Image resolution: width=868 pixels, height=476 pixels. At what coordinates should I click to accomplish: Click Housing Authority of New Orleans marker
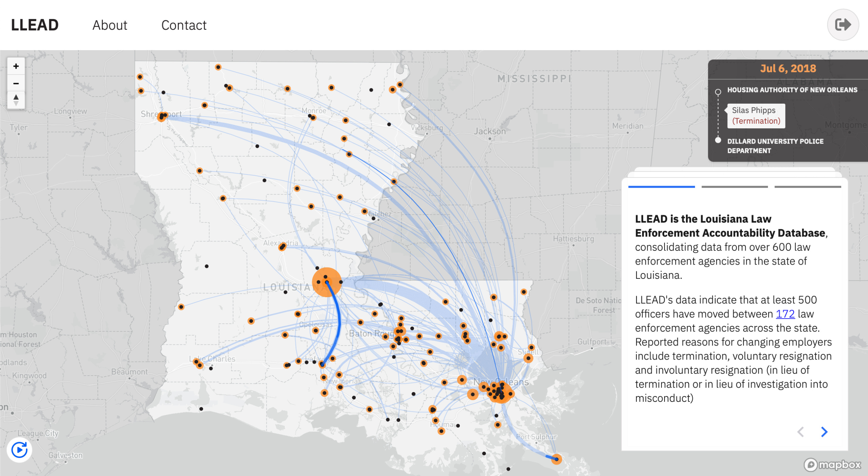[718, 91]
